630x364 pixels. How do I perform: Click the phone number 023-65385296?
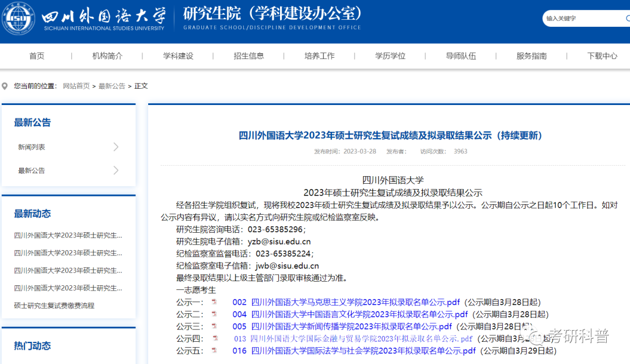(x=275, y=229)
